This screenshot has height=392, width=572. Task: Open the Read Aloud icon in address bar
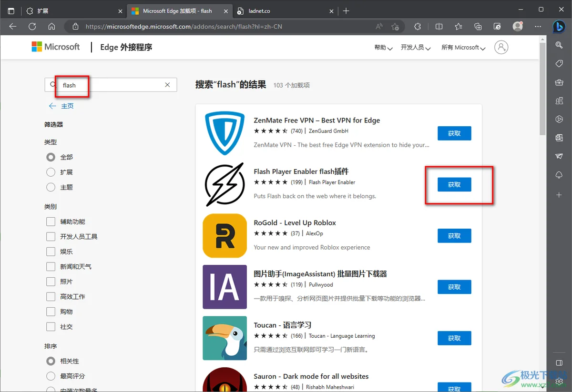coord(379,27)
